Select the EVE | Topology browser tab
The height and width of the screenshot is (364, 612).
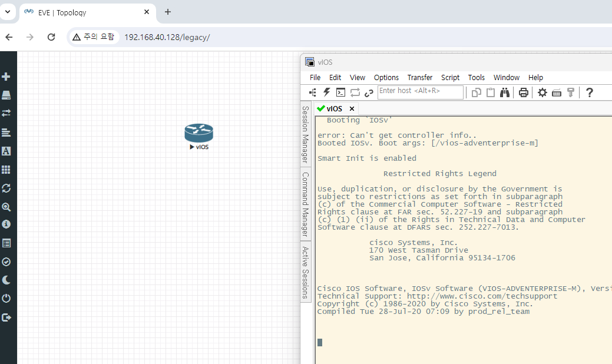coord(87,12)
